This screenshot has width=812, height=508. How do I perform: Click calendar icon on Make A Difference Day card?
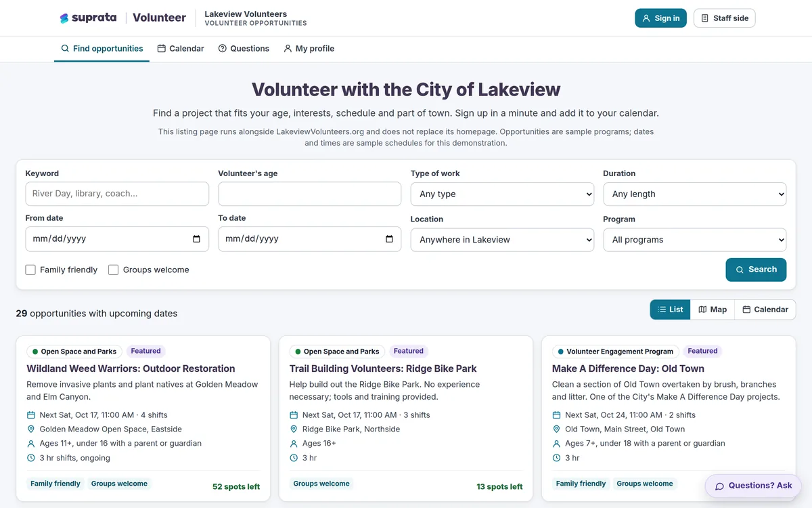(556, 415)
